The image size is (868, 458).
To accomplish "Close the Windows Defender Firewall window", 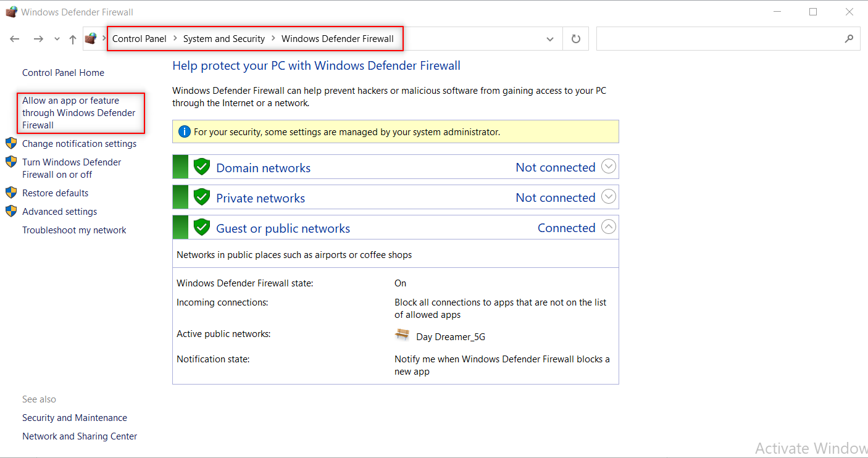I will (x=850, y=12).
